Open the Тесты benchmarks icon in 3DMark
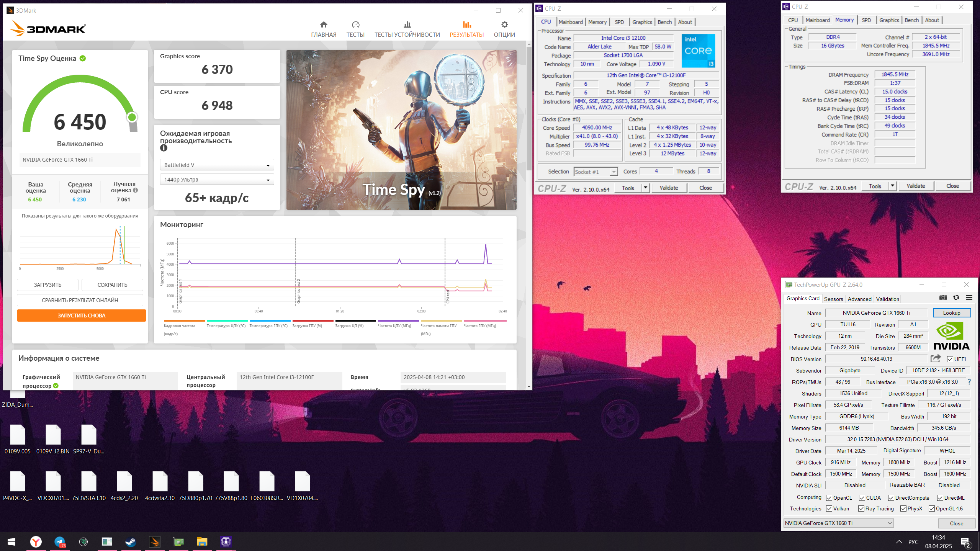The height and width of the screenshot is (551, 980). [355, 25]
